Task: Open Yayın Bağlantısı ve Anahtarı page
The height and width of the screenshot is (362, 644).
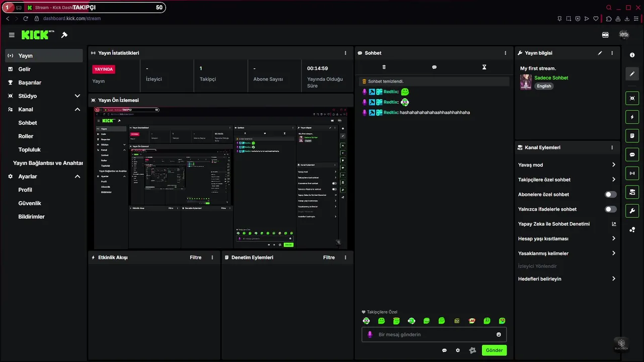Action: click(x=48, y=163)
